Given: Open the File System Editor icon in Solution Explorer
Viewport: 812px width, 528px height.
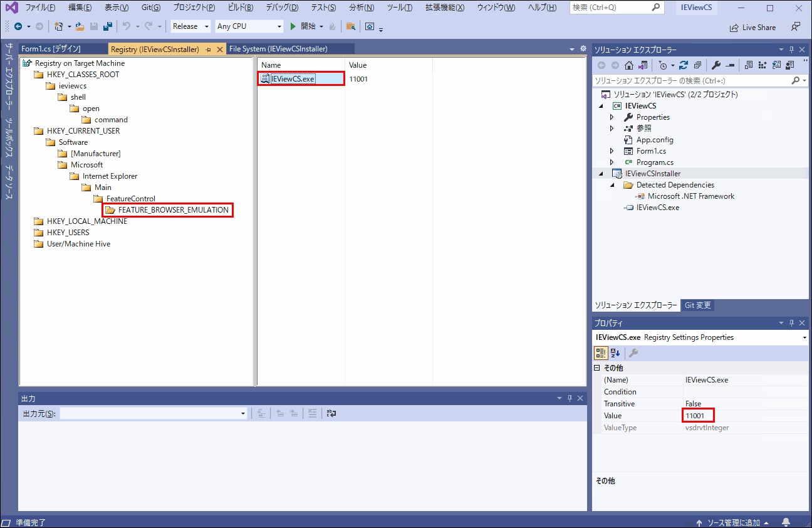Looking at the screenshot, I should pos(748,65).
